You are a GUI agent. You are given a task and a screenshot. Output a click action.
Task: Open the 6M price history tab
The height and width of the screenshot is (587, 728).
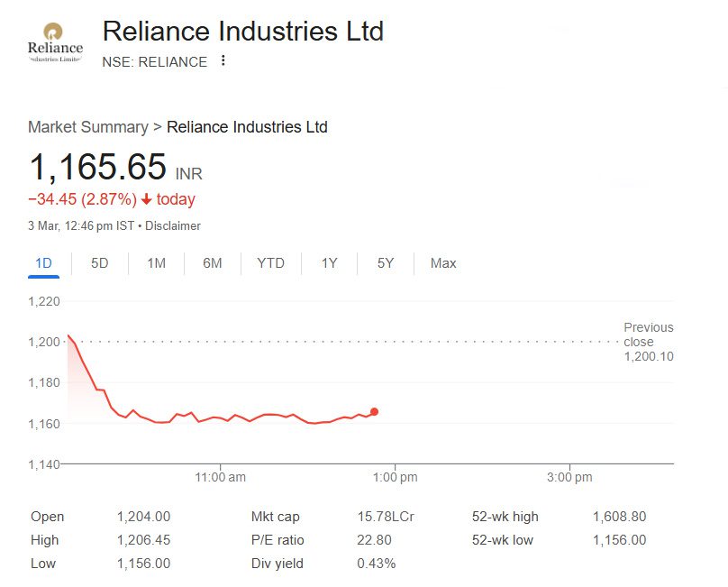pos(213,263)
